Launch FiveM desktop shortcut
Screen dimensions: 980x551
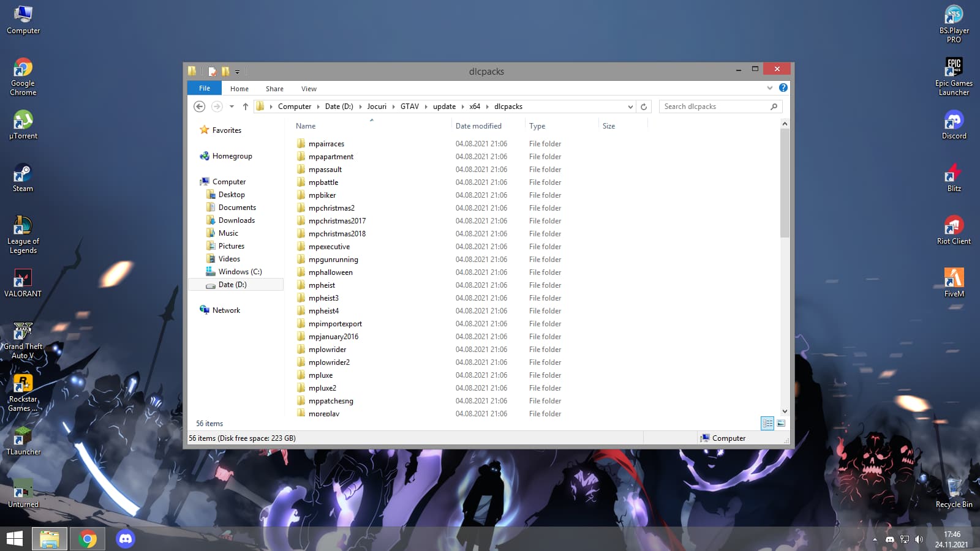click(954, 283)
